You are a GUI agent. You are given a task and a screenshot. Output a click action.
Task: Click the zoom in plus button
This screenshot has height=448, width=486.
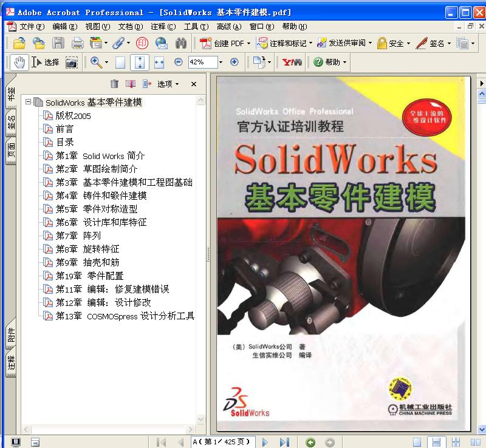click(x=234, y=62)
